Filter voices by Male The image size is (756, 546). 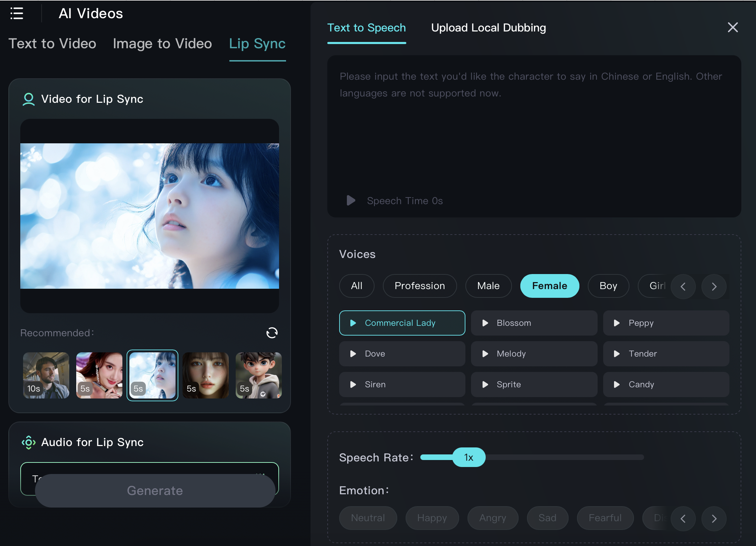pos(488,286)
